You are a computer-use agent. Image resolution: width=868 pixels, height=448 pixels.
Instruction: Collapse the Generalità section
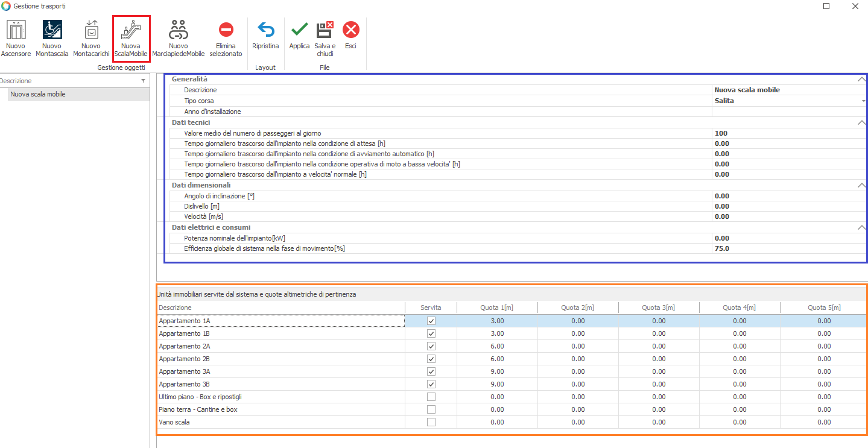coord(861,79)
